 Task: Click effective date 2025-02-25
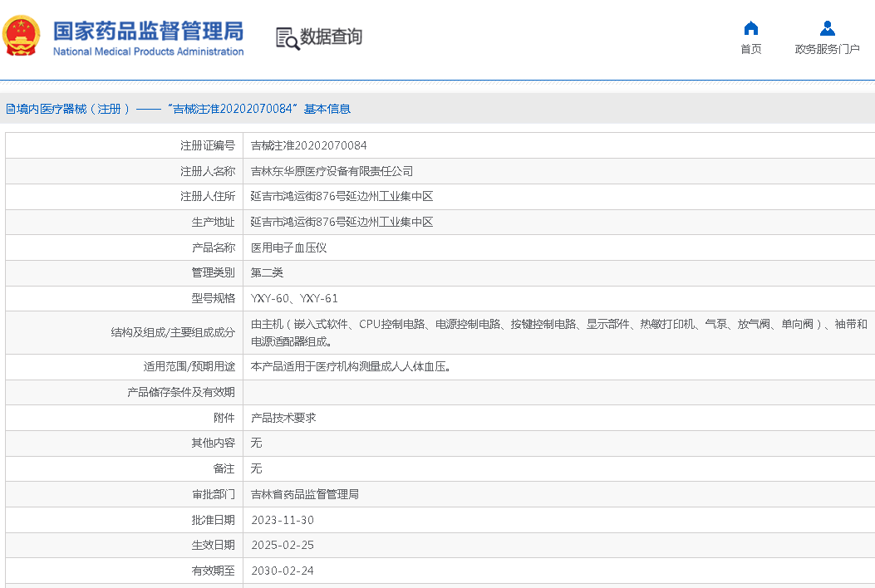[x=283, y=545]
